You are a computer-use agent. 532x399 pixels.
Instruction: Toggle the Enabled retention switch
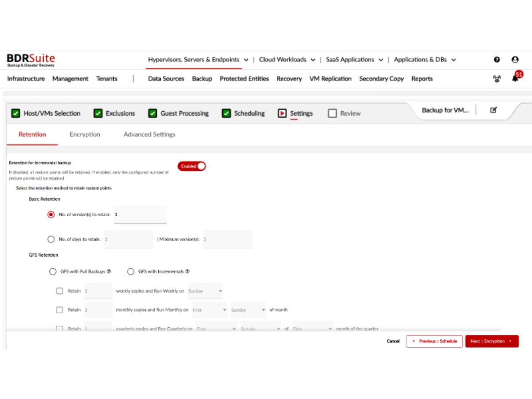192,166
